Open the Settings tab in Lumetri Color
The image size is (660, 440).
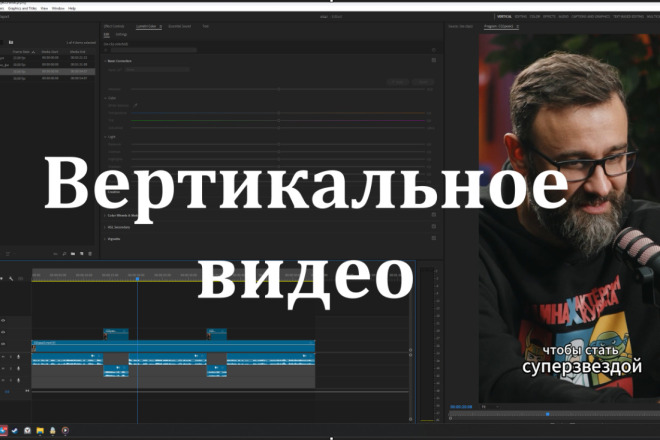tap(121, 35)
